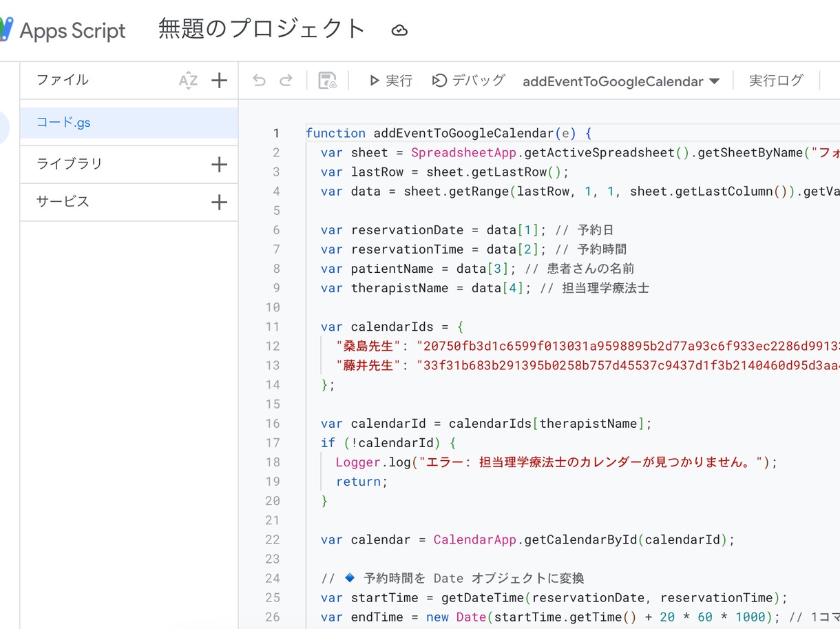Open the 実行ログ execution log
Image resolution: width=840 pixels, height=629 pixels.
point(776,81)
